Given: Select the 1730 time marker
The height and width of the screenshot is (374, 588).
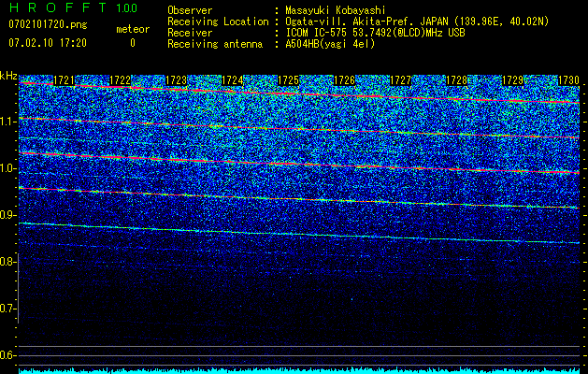Looking at the screenshot, I should pos(568,81).
